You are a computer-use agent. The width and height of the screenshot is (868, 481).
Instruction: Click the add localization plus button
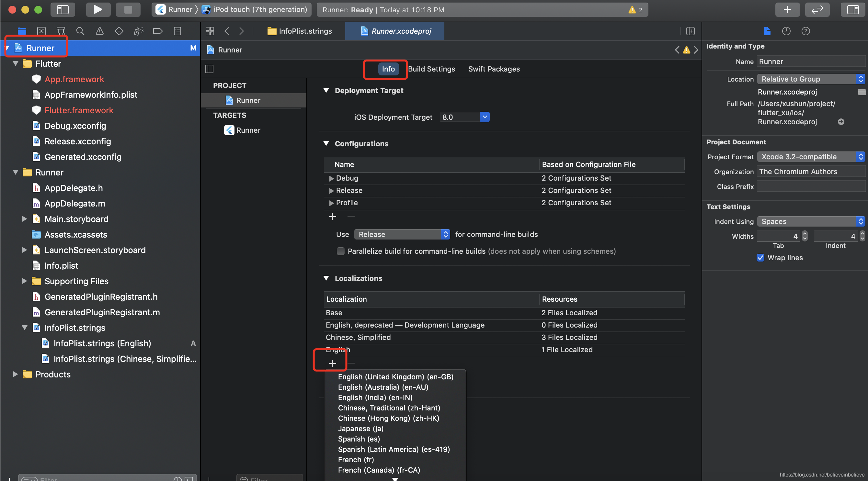coord(333,364)
